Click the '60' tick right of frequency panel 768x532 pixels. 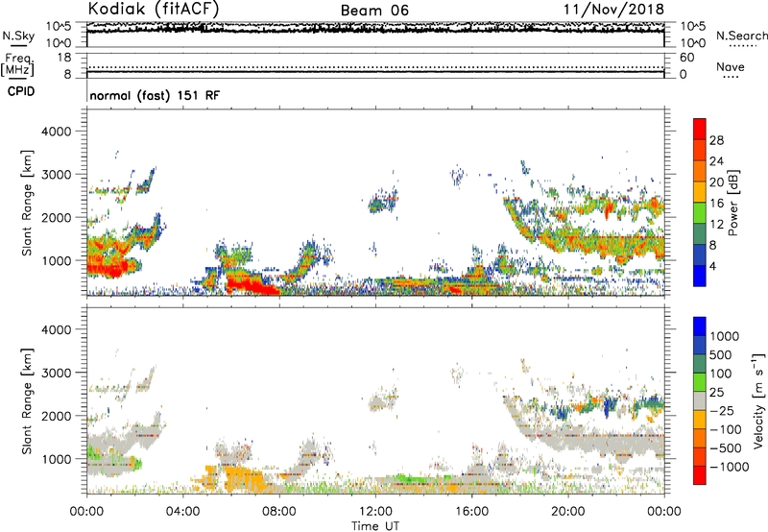687,58
